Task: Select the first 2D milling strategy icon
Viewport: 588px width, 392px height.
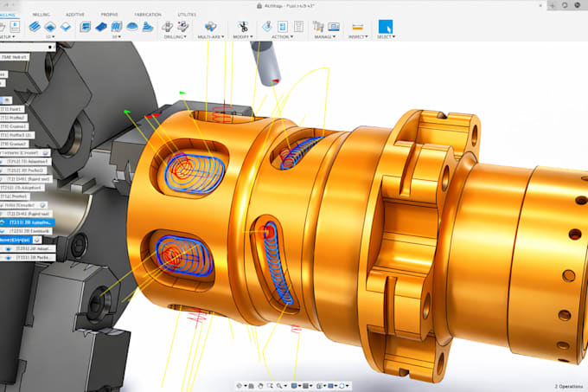Action: coord(35,27)
